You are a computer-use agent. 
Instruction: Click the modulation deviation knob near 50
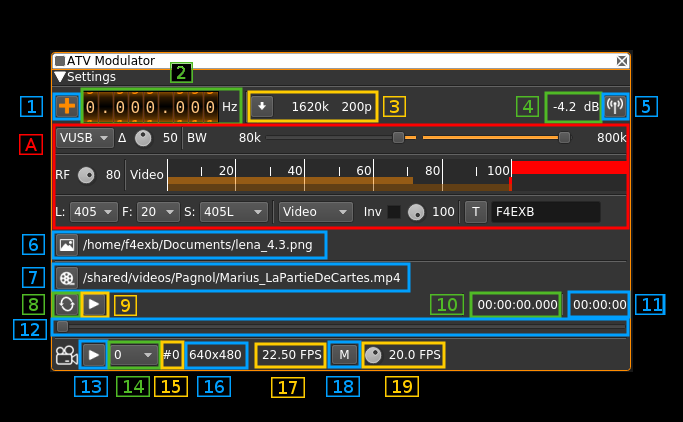[x=143, y=138]
